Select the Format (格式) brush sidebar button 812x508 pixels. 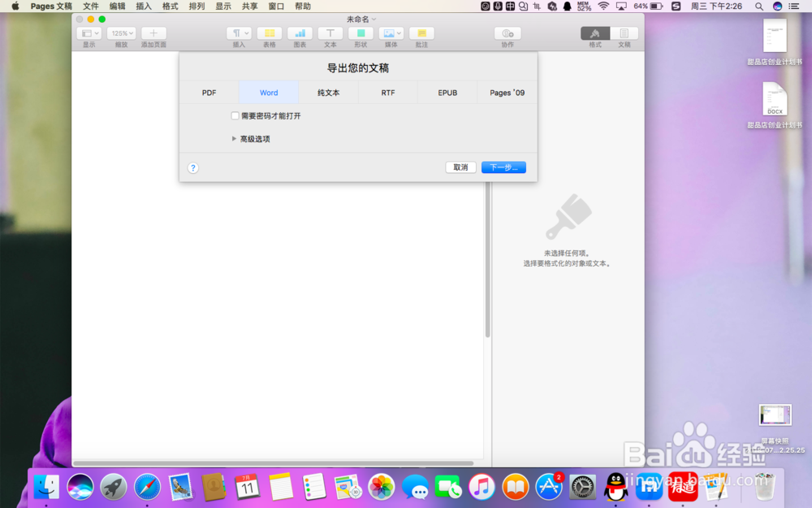point(595,33)
